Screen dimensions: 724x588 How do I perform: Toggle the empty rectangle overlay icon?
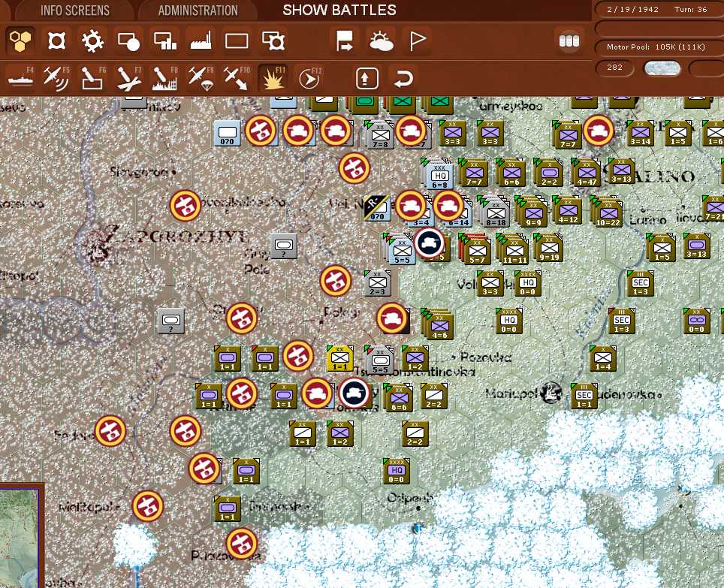[237, 41]
